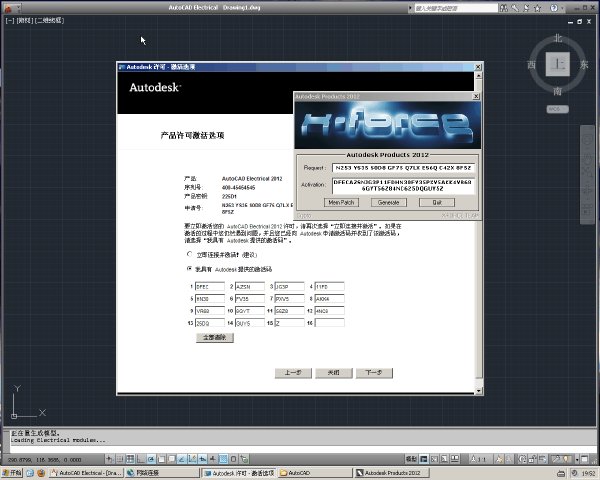600x480 pixels.
Task: Select the connect and activate now radio option
Action: pyautogui.click(x=189, y=254)
